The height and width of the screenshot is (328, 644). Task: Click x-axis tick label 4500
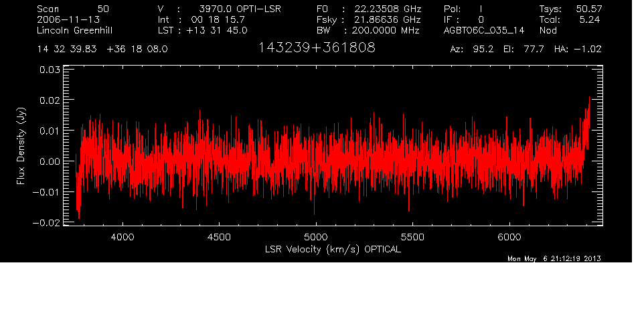[219, 237]
